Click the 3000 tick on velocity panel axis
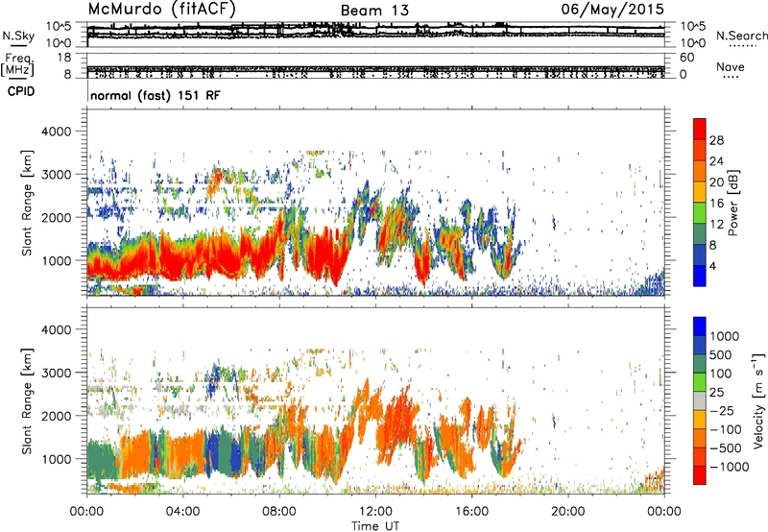The width and height of the screenshot is (768, 532). pyautogui.click(x=56, y=373)
